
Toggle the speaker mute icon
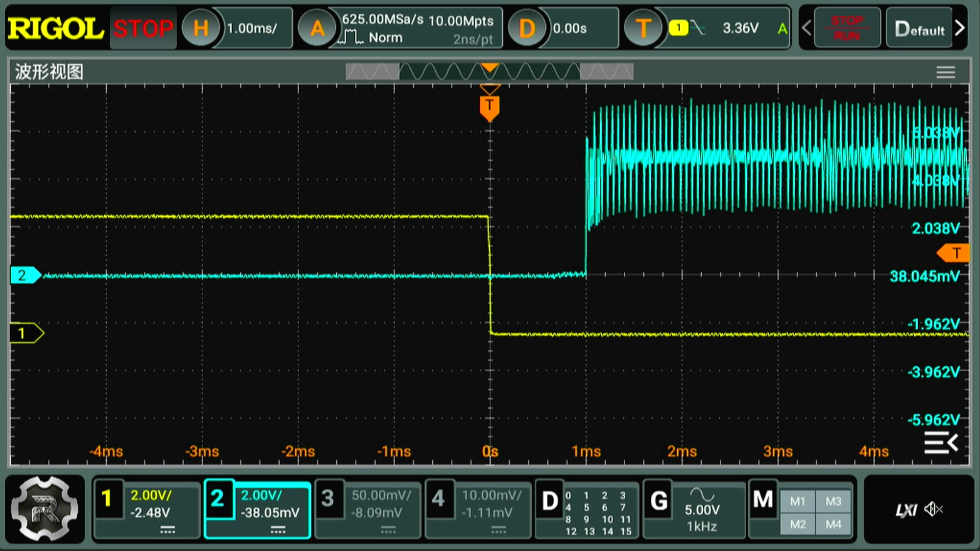click(x=934, y=509)
